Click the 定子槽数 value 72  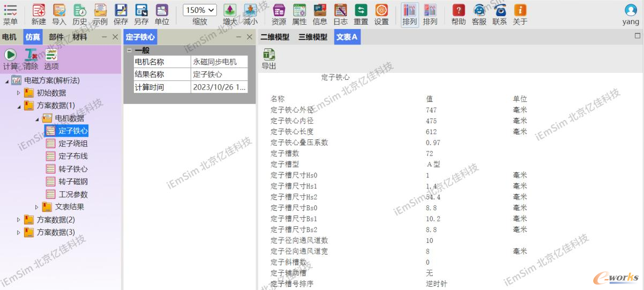tap(430, 153)
